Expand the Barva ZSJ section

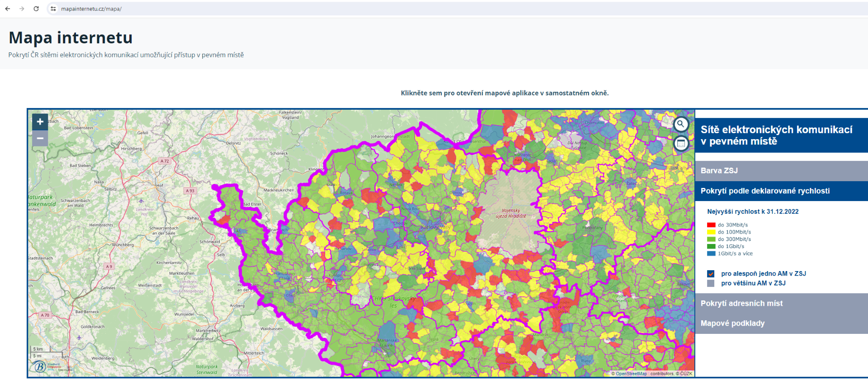point(781,171)
